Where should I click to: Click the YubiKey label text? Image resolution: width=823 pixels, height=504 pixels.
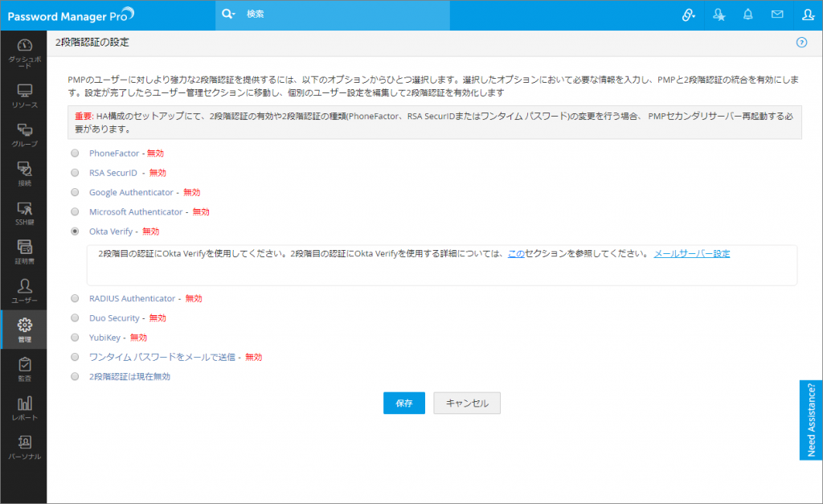tap(105, 338)
